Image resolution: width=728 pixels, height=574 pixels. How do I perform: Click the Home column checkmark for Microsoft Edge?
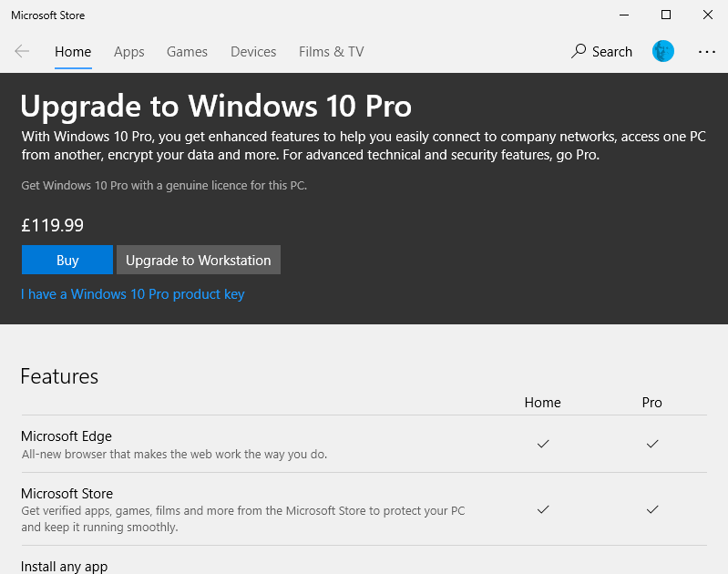click(x=543, y=444)
